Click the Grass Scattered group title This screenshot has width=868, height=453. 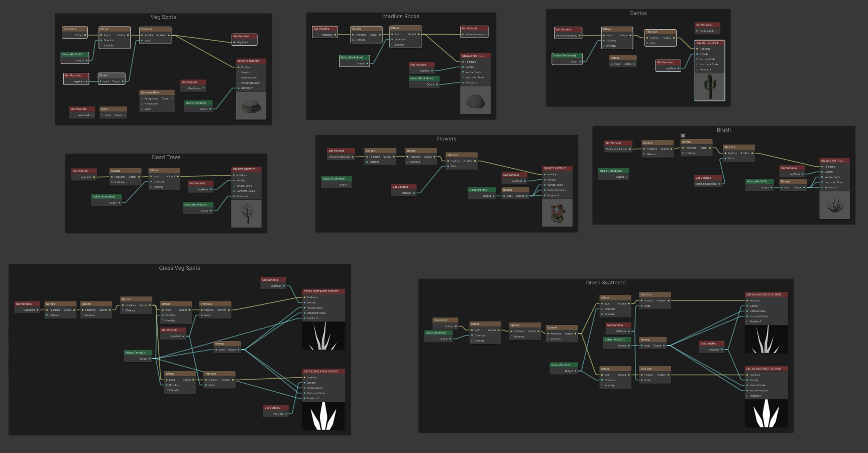(x=606, y=283)
